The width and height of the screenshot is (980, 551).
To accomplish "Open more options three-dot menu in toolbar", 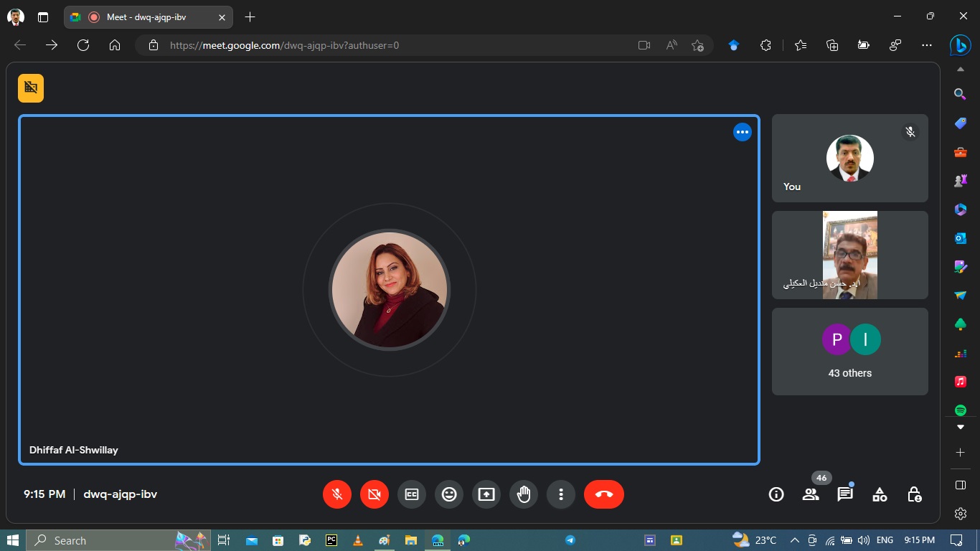I will 561,494.
